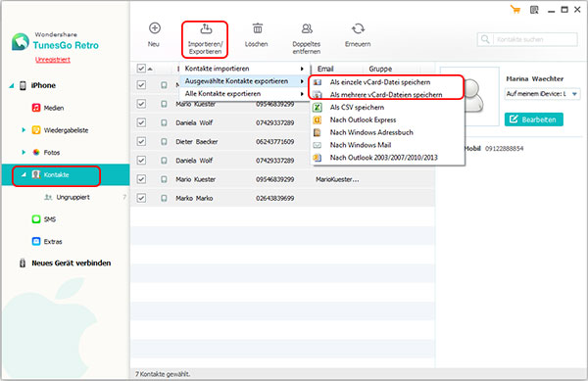This screenshot has width=588, height=381.
Task: Open Kontakte importieren submenu
Action: [x=244, y=69]
